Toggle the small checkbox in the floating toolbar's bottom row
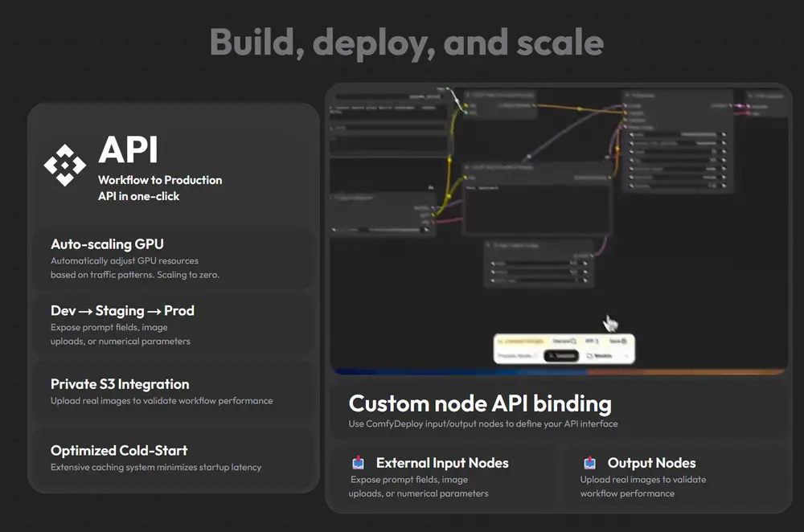The height and width of the screenshot is (532, 804). (x=535, y=355)
